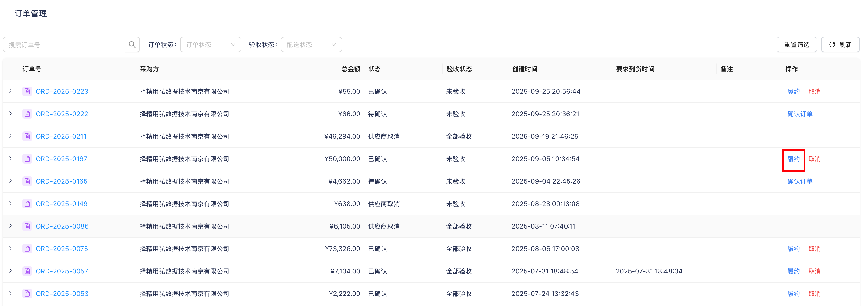This screenshot has width=868, height=306.
Task: Expand row for order ORD-2025-0167
Action: coord(11,158)
